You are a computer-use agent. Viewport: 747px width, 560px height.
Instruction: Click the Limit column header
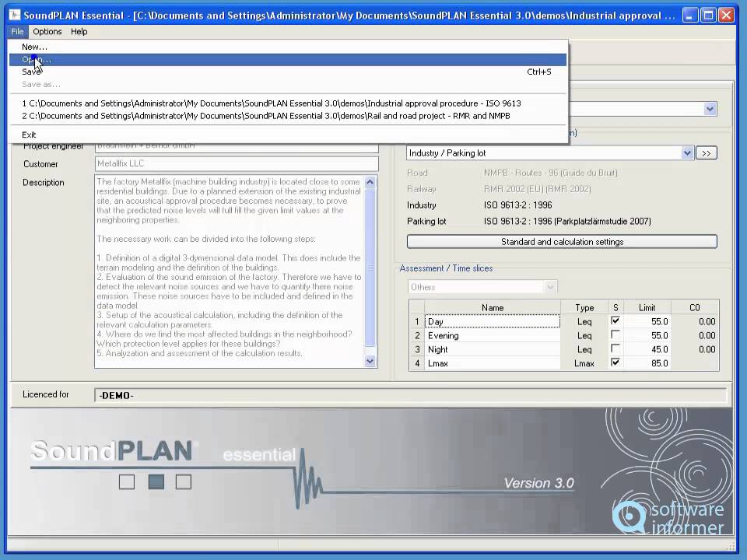click(647, 308)
